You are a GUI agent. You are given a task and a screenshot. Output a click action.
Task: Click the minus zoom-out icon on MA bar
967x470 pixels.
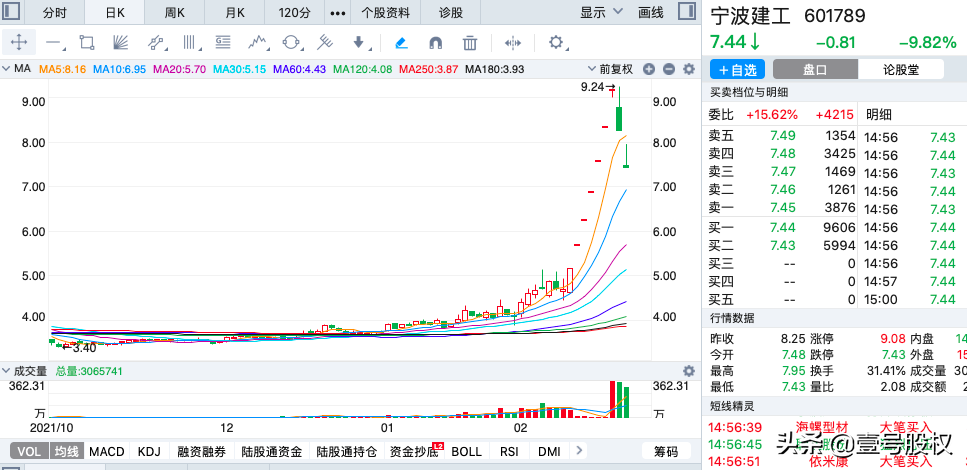pos(668,69)
